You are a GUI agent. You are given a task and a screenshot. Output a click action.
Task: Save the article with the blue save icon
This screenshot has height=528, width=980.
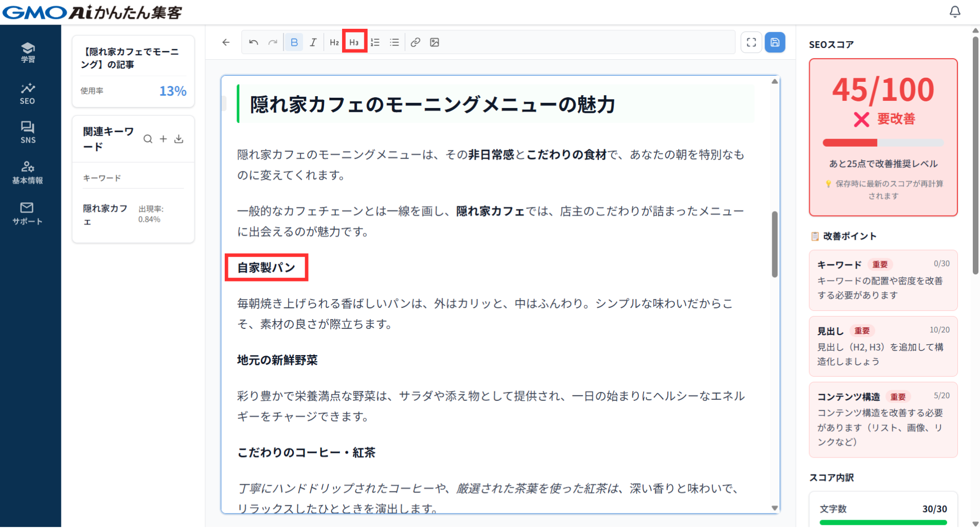[775, 42]
